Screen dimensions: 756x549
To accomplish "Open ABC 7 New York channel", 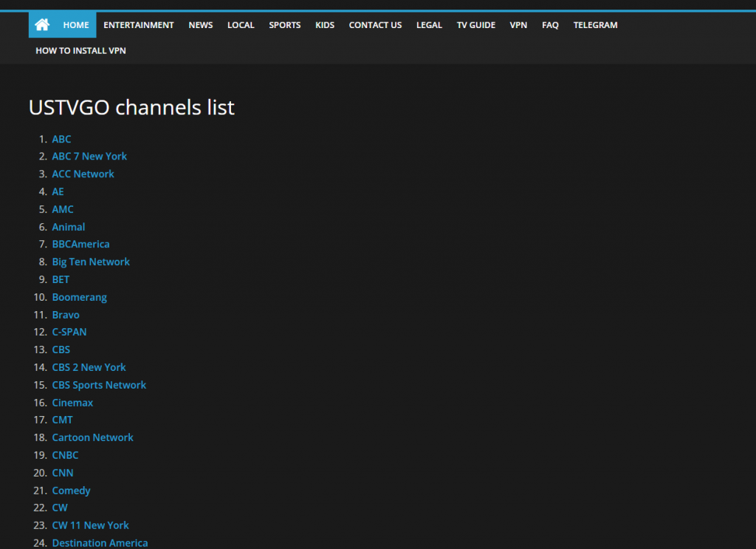I will 89,157.
